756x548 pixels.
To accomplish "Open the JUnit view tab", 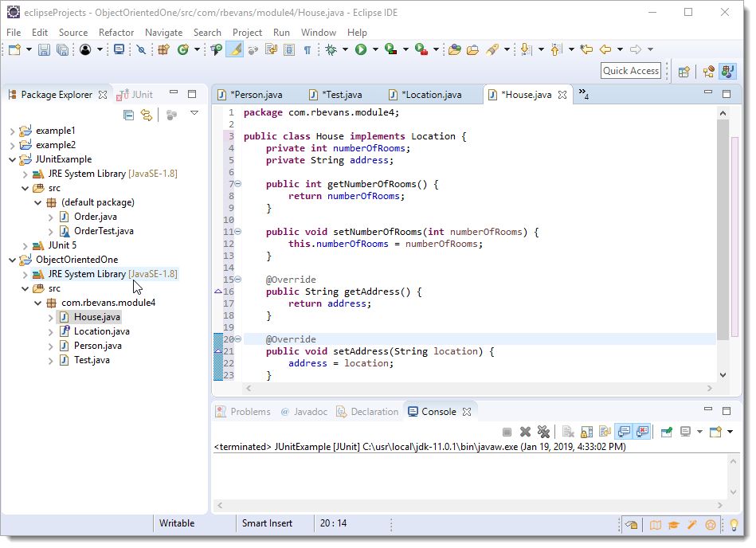I will click(x=135, y=95).
